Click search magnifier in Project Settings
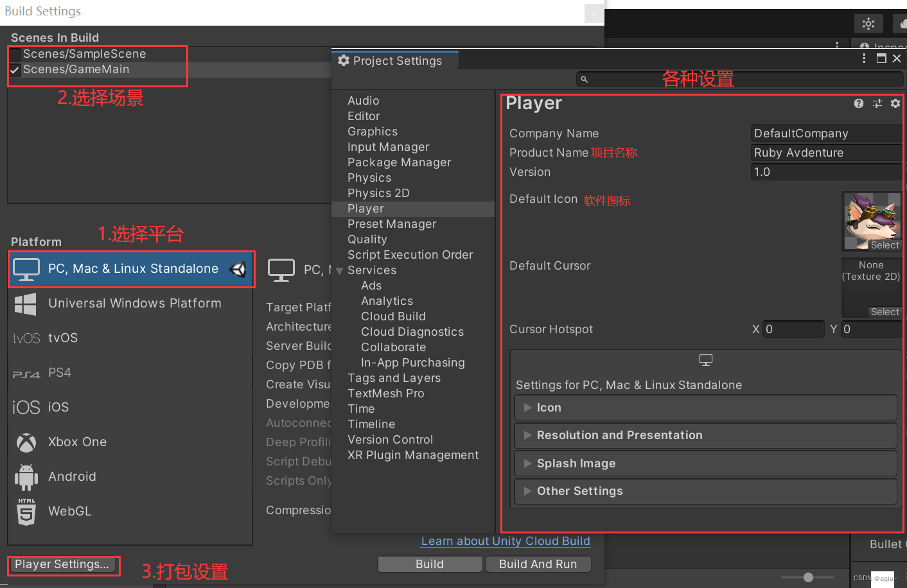 584,80
